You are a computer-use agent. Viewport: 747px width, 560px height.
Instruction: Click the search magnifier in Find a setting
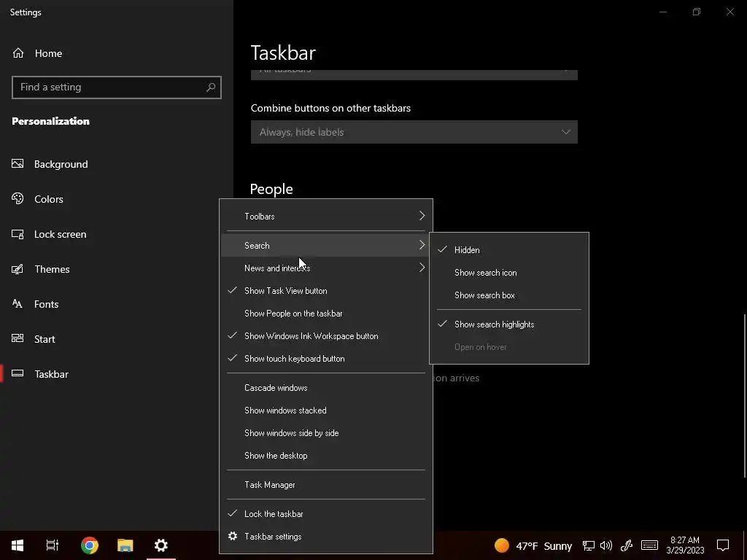coord(211,87)
